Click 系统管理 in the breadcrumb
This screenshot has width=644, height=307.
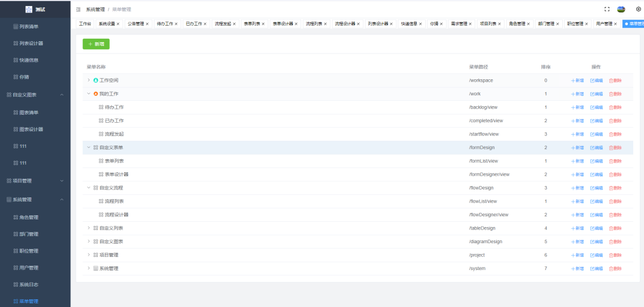(x=94, y=10)
